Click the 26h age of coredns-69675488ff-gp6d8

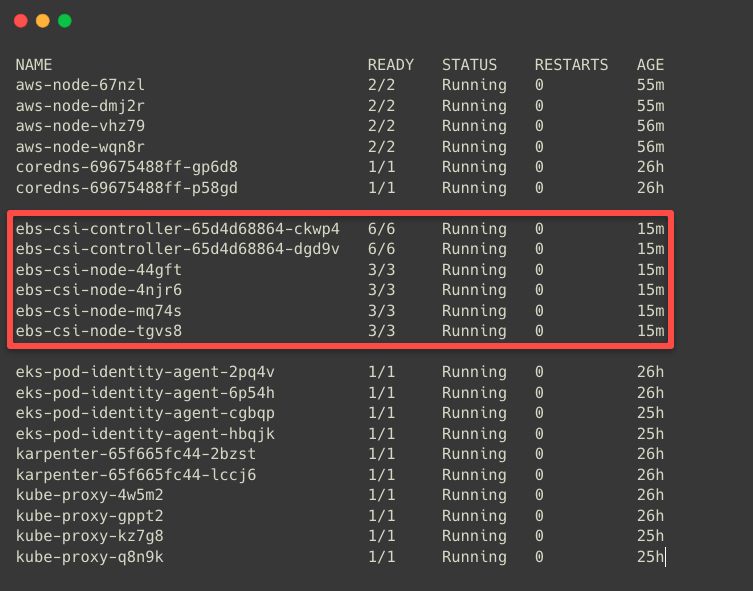click(x=650, y=167)
